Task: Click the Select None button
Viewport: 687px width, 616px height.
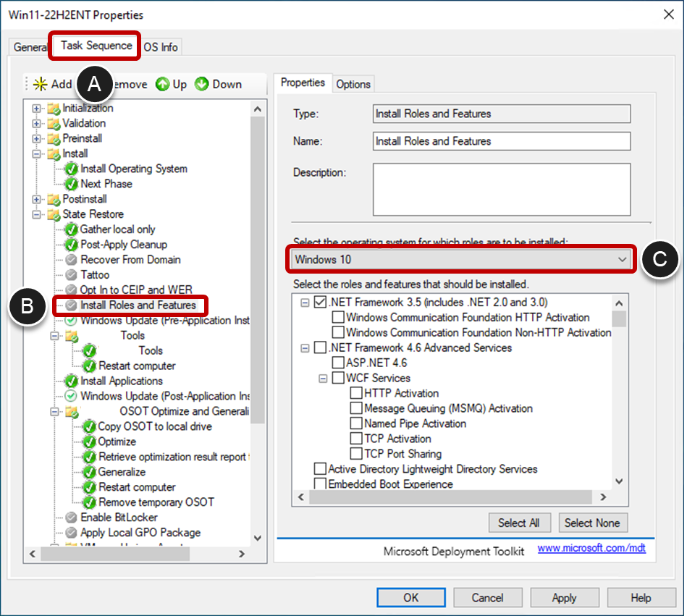Action: 593,523
